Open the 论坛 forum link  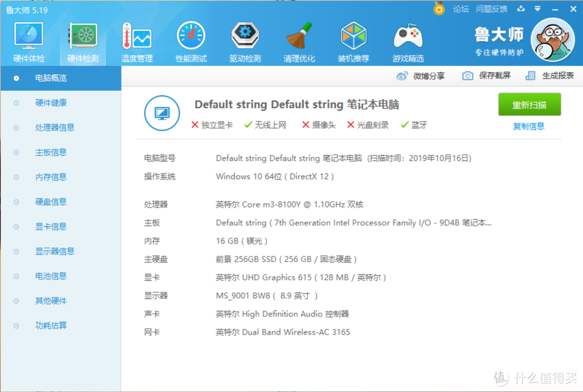461,9
